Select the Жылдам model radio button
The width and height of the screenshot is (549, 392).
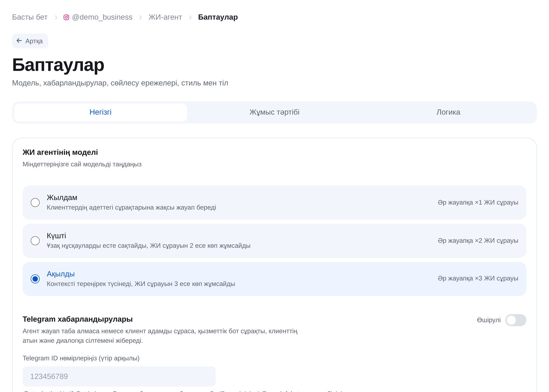35,202
